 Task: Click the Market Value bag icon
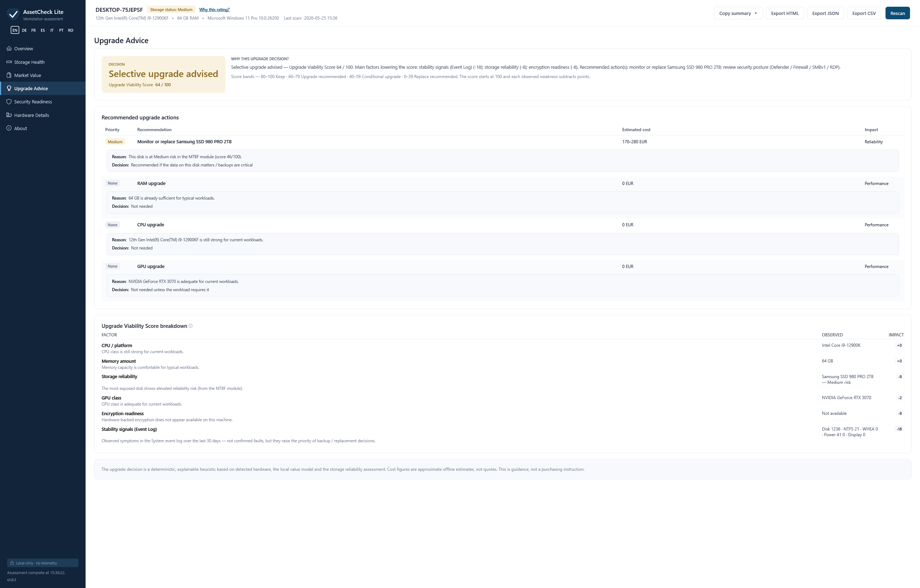9,75
